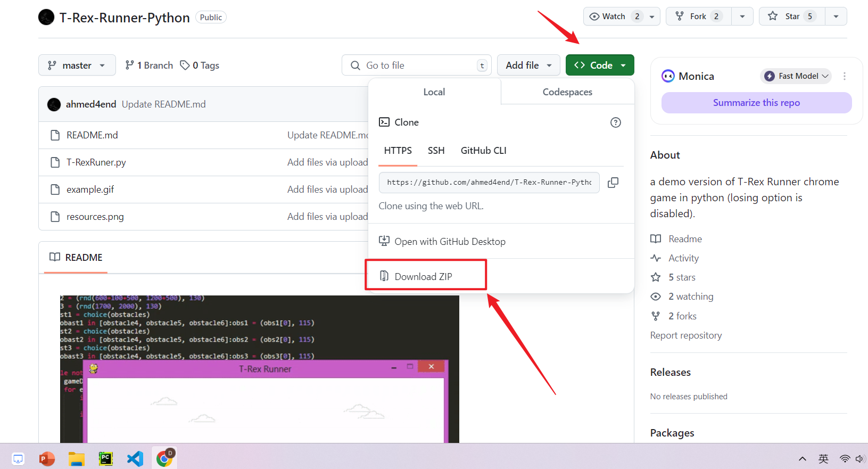This screenshot has width=868, height=469.
Task: Open Chrome from the taskbar
Action: [164, 458]
